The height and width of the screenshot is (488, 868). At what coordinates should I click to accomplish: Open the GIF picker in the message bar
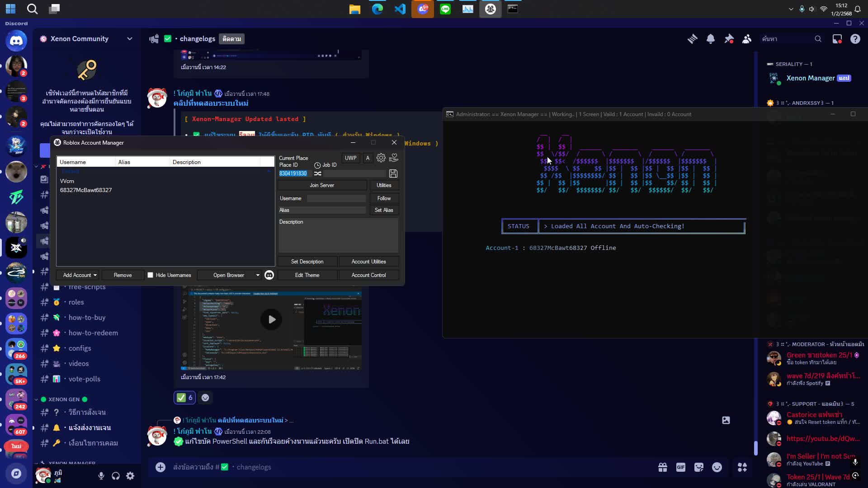point(680,467)
